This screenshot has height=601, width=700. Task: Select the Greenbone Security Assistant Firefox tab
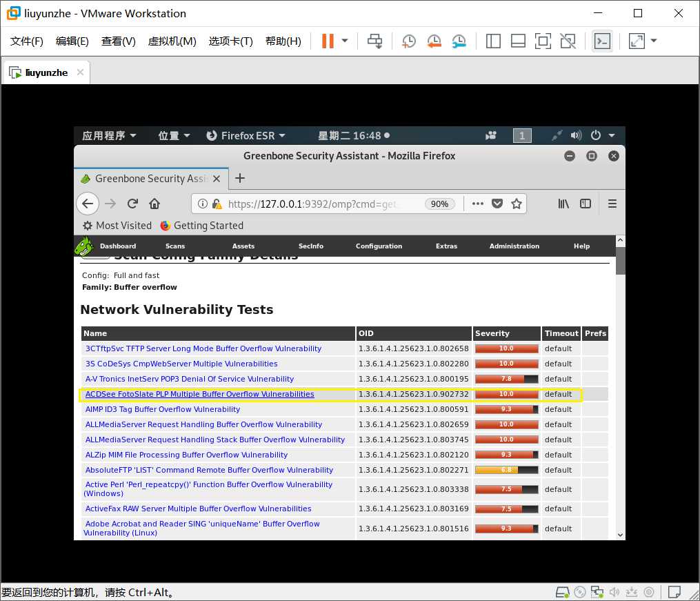click(x=151, y=179)
